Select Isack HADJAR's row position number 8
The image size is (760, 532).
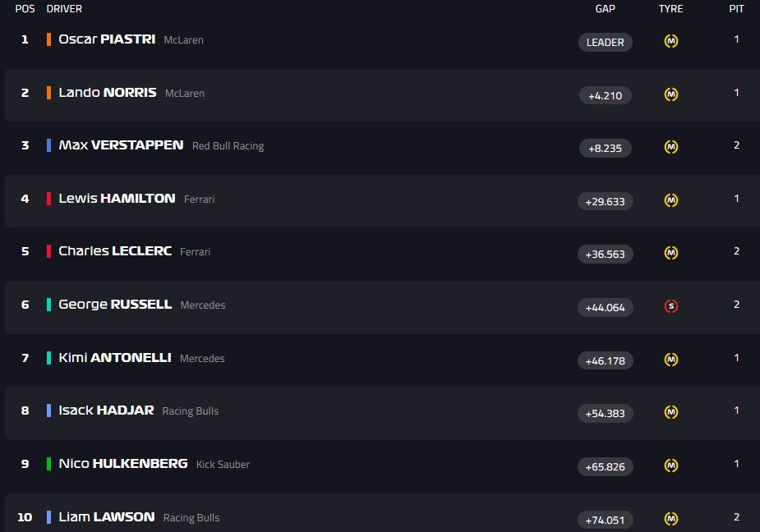pos(25,410)
